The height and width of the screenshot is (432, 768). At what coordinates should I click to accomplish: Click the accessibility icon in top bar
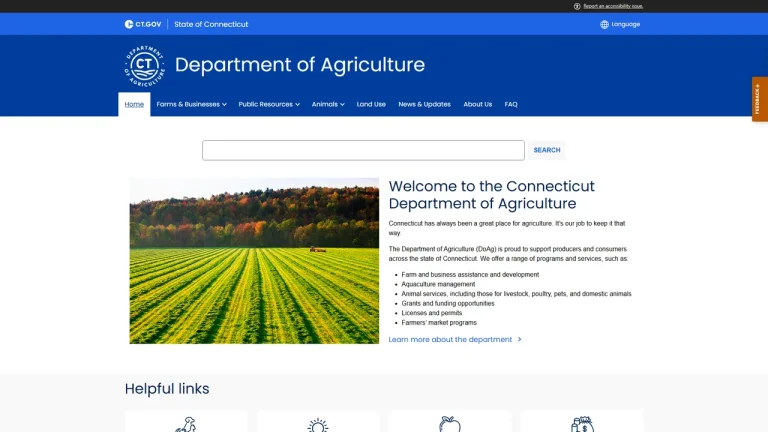pyautogui.click(x=577, y=6)
